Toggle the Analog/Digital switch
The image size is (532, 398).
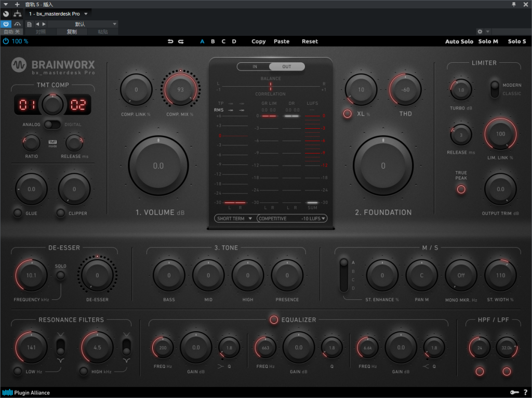click(x=52, y=125)
